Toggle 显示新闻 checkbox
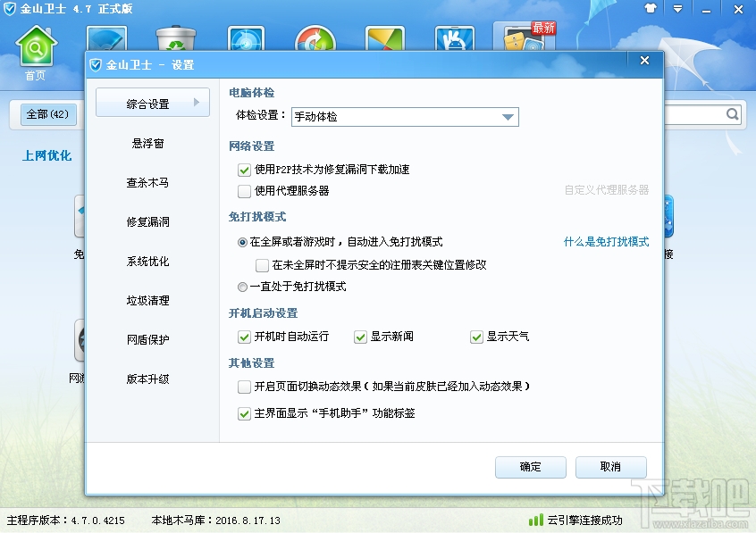 point(360,337)
